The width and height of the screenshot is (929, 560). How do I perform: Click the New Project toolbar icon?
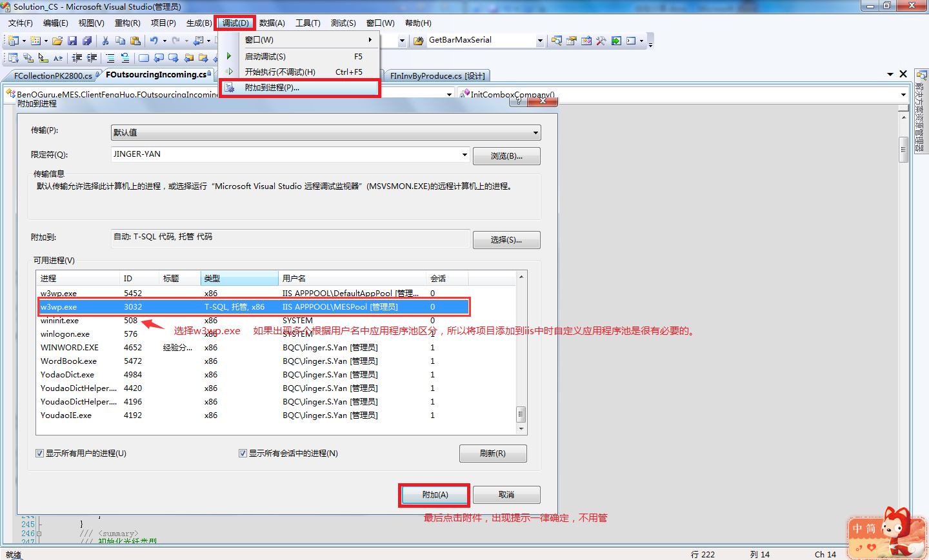14,41
